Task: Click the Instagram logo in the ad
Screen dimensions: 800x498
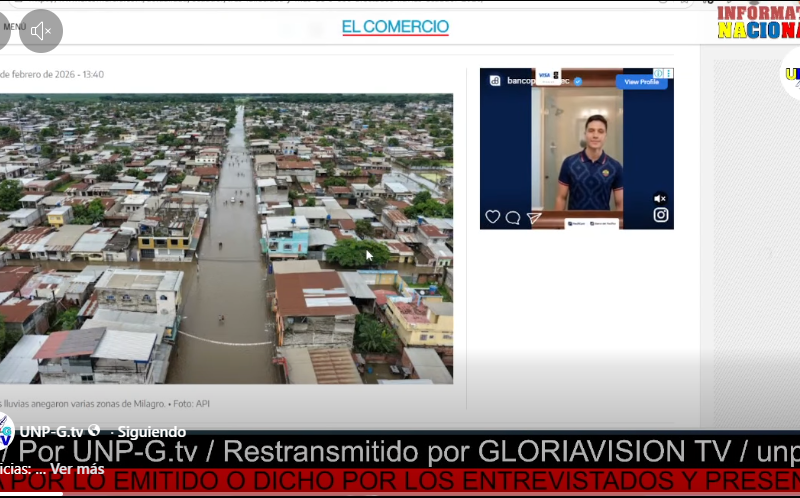Action: [660, 215]
